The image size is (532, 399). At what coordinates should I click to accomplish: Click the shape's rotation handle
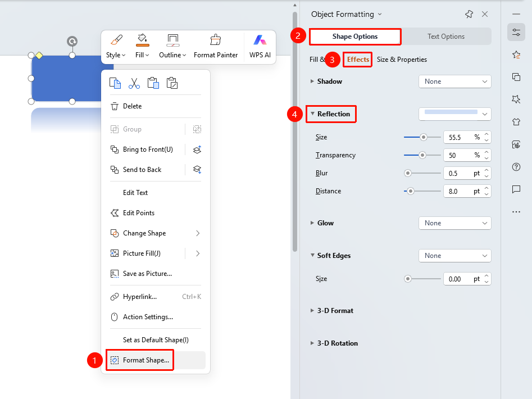pos(72,42)
